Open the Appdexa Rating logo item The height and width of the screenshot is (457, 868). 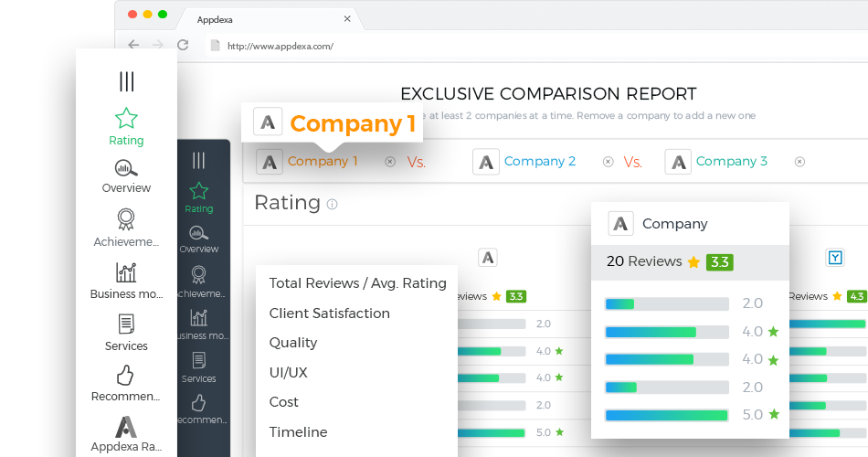[x=126, y=427]
